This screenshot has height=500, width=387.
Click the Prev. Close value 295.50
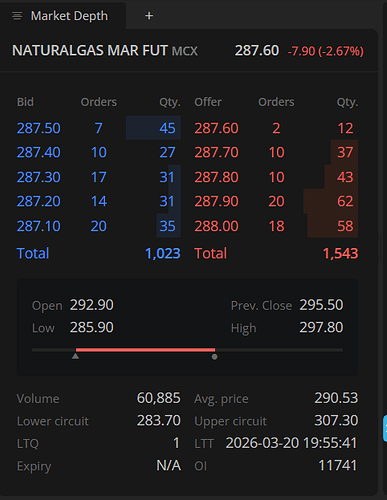click(321, 305)
